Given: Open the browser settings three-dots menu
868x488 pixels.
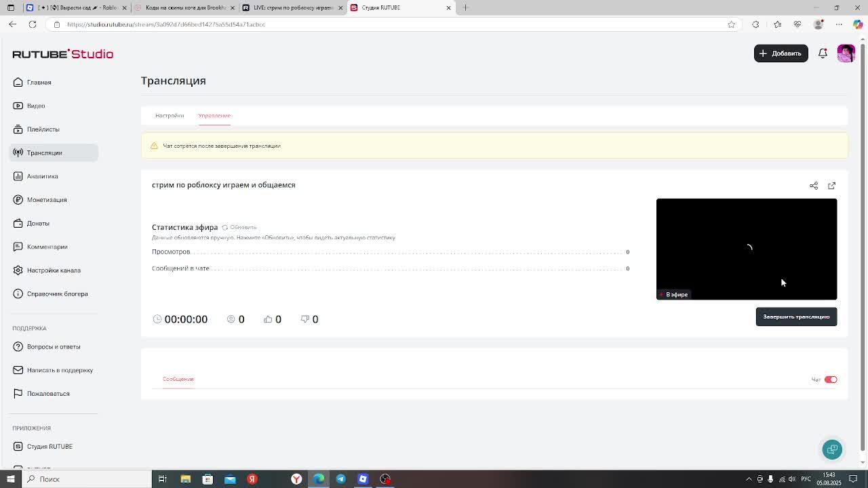Looking at the screenshot, I should (x=839, y=24).
